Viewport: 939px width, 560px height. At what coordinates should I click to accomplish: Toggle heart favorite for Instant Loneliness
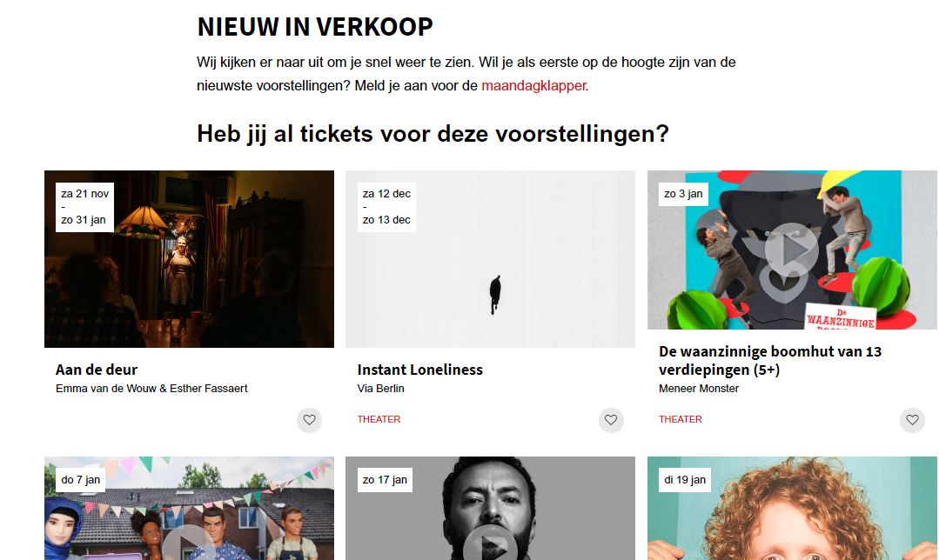point(611,420)
